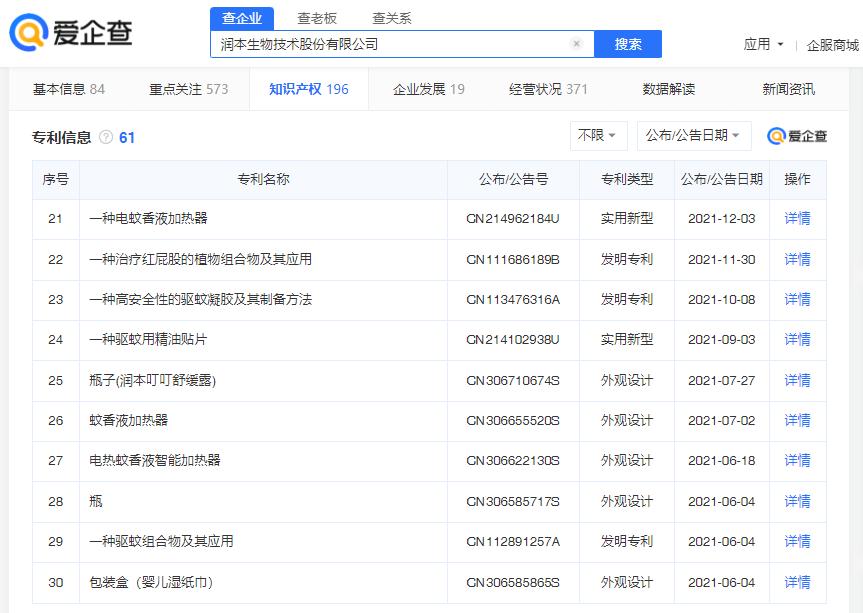
Task: Expand the 公布/公告日期 filter dropdown
Action: (694, 135)
